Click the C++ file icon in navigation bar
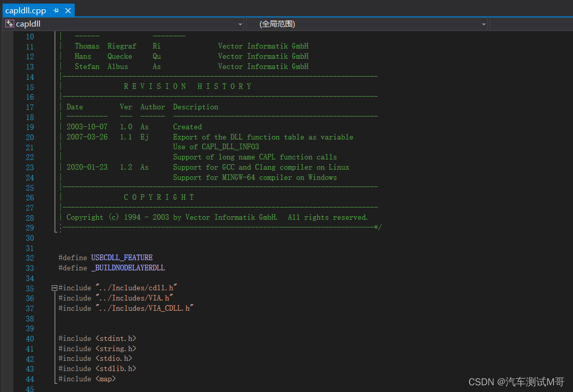 point(9,24)
